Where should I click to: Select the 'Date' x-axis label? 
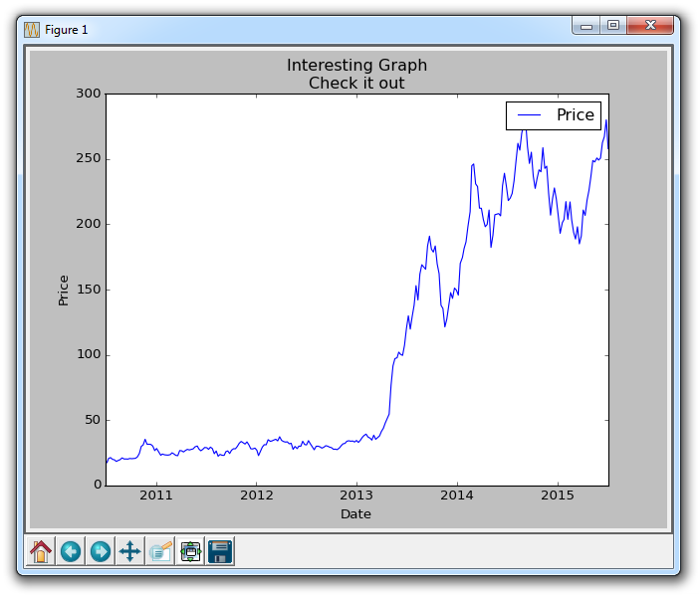click(x=355, y=514)
